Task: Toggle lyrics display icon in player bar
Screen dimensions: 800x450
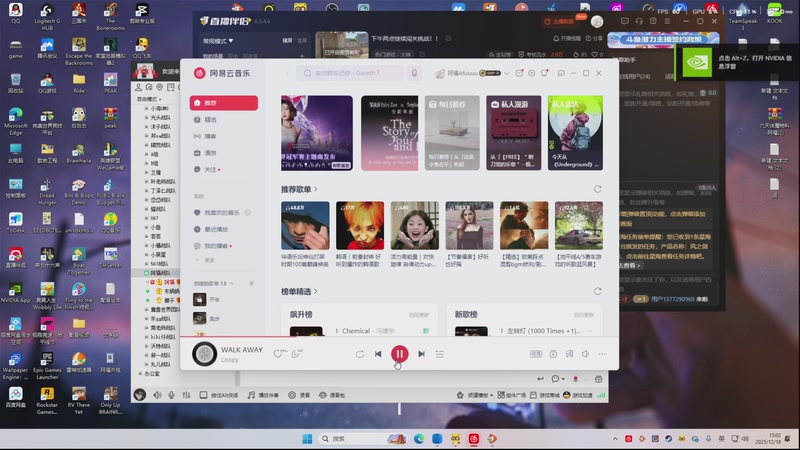Action: coord(569,354)
